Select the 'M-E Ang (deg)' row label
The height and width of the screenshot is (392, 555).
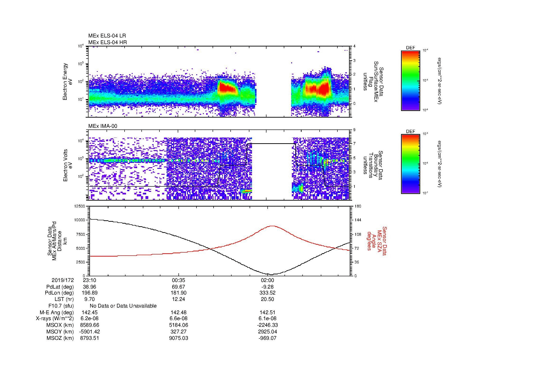click(56, 313)
